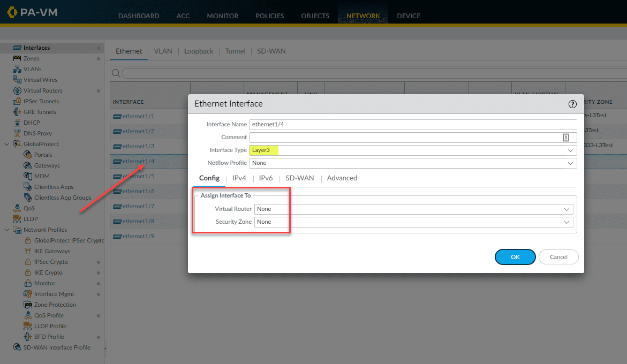The image size is (627, 364).
Task: Click the OK button
Action: pos(515,256)
